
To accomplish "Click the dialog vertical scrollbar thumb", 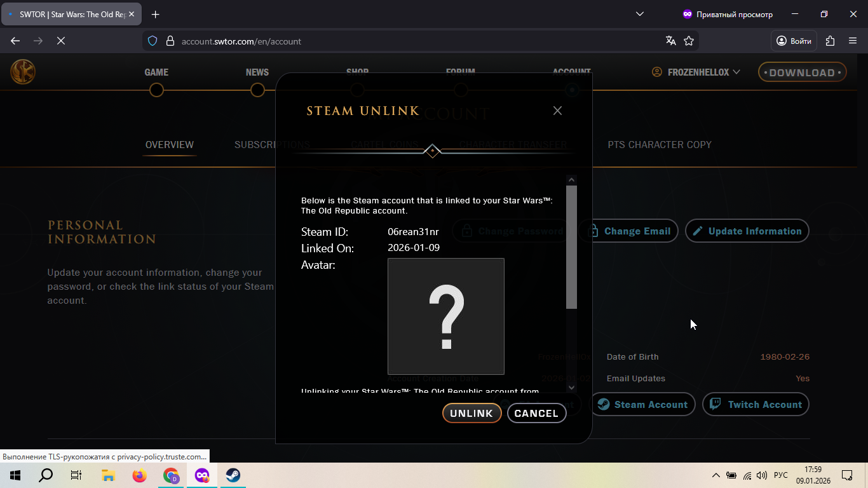I will [x=571, y=247].
